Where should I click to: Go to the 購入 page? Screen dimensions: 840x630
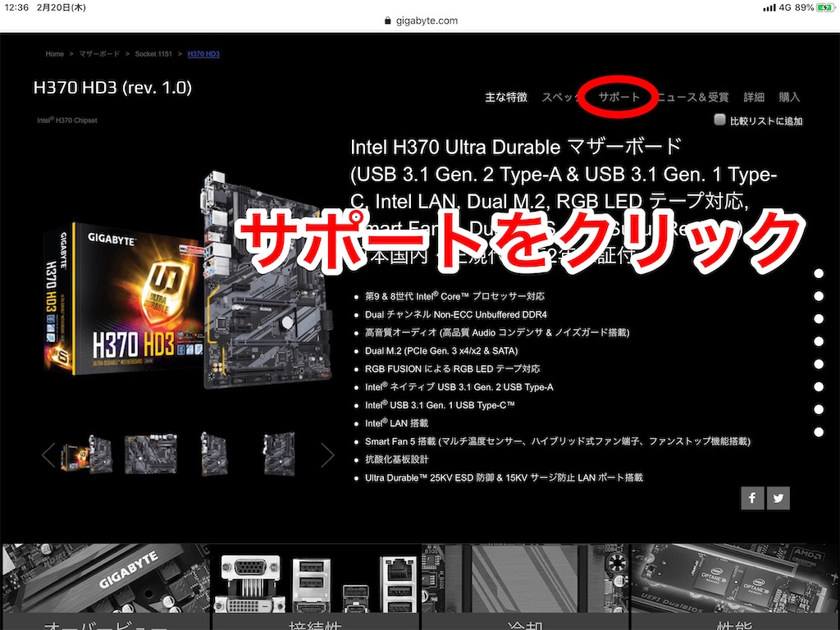click(788, 96)
